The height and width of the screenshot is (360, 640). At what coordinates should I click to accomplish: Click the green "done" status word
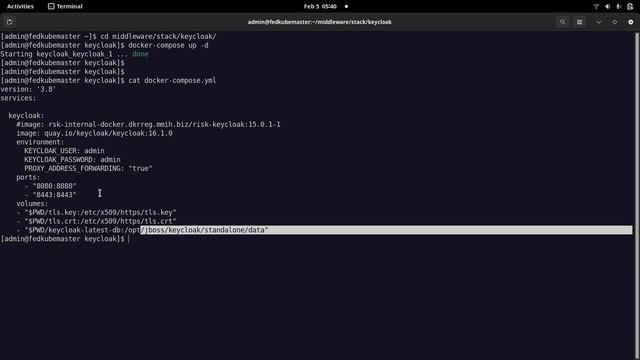pos(140,54)
